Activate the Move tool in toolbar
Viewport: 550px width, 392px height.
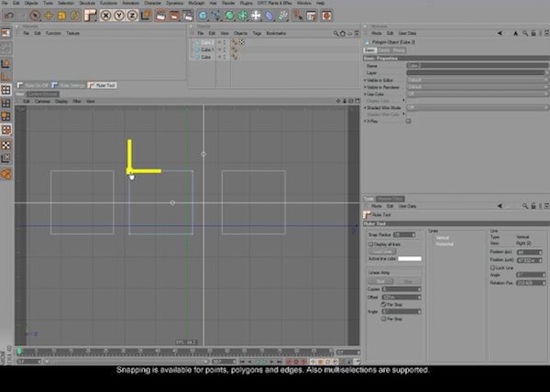point(48,16)
